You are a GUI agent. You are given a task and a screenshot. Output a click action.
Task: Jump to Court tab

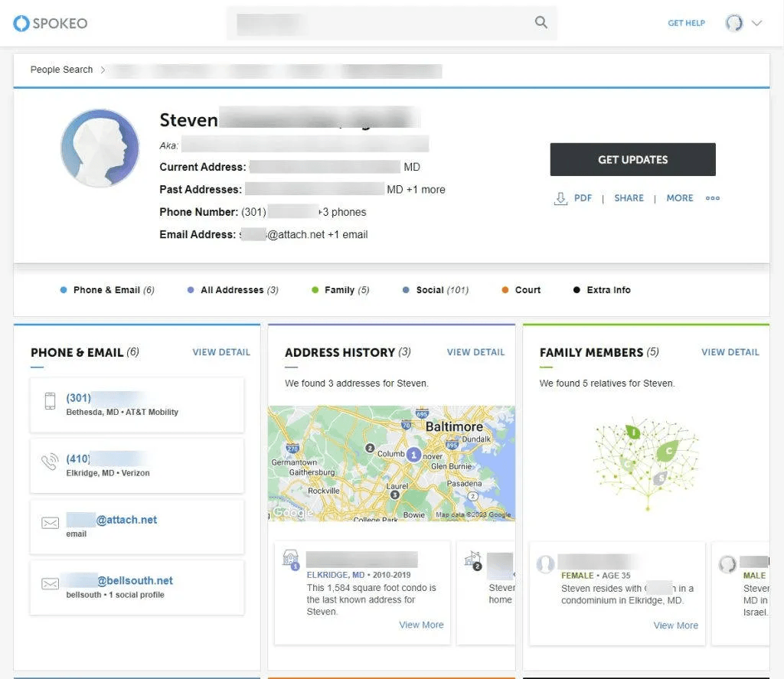tap(521, 290)
